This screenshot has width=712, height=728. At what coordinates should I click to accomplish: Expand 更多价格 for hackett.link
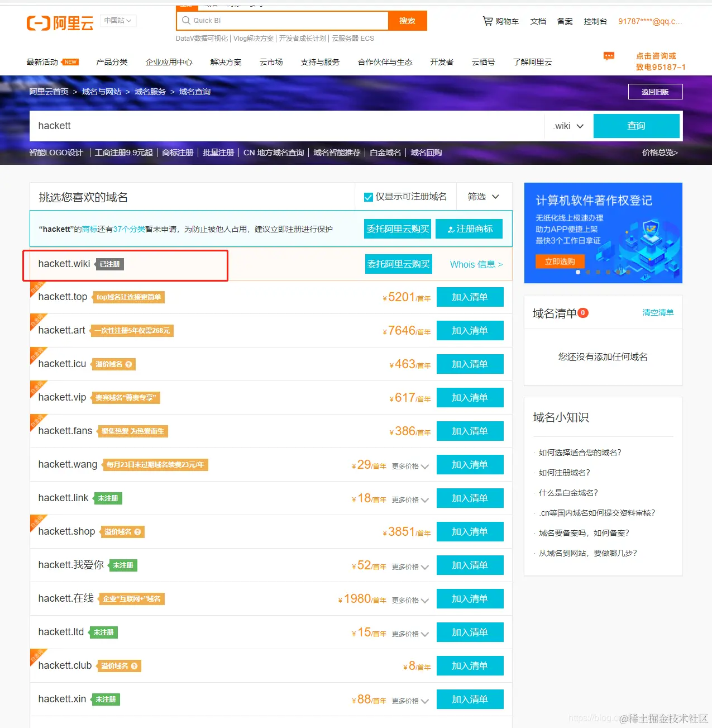(x=410, y=499)
